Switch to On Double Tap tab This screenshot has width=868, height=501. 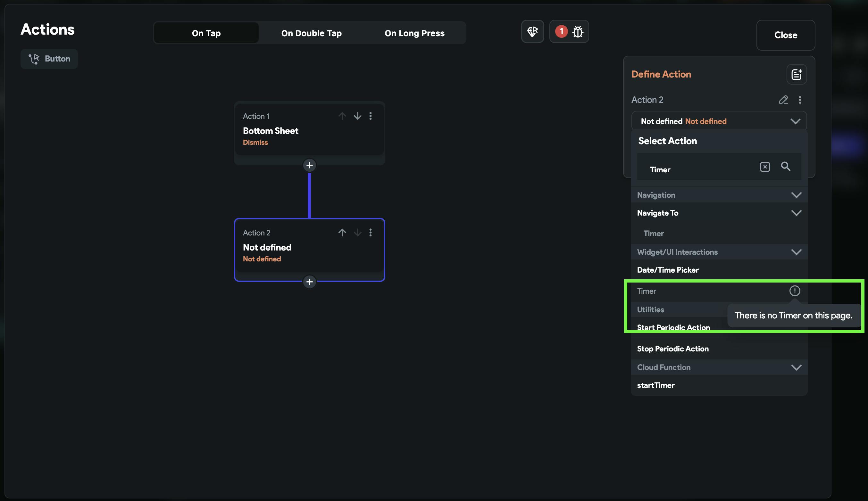[x=311, y=33]
